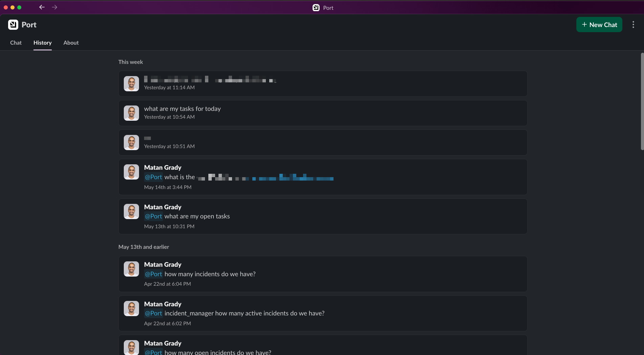Click the yellow minimize traffic light
The height and width of the screenshot is (355, 644).
(13, 7)
